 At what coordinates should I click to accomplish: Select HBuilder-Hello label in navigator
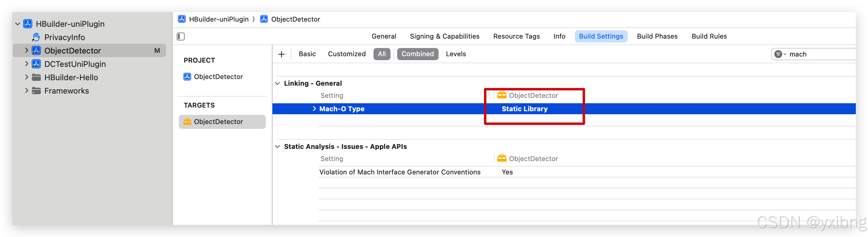tap(71, 77)
